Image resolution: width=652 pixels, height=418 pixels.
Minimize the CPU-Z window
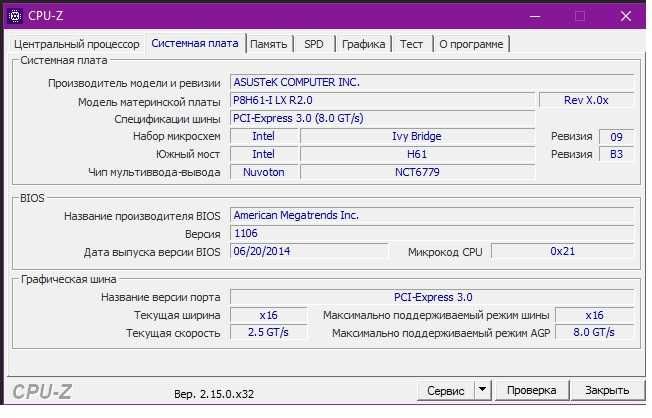[535, 17]
